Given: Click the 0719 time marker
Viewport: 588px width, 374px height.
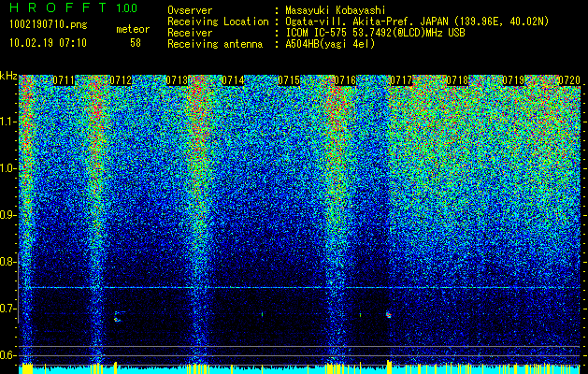Looking at the screenshot, I should (513, 80).
